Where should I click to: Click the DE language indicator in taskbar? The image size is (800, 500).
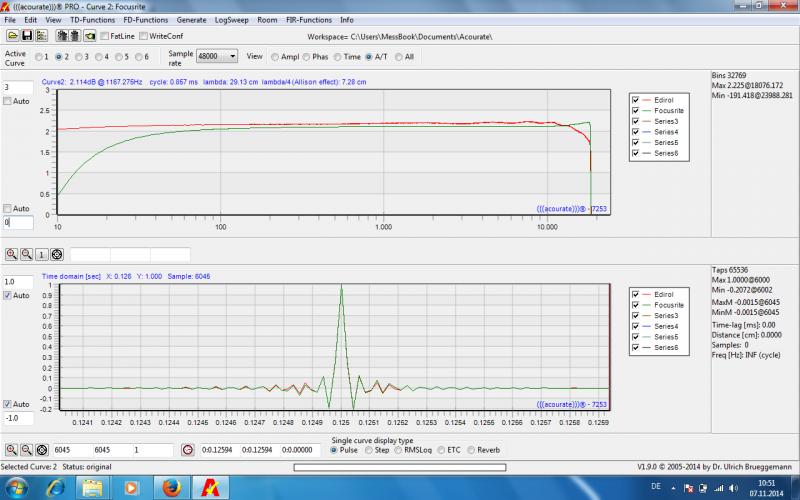coord(656,486)
